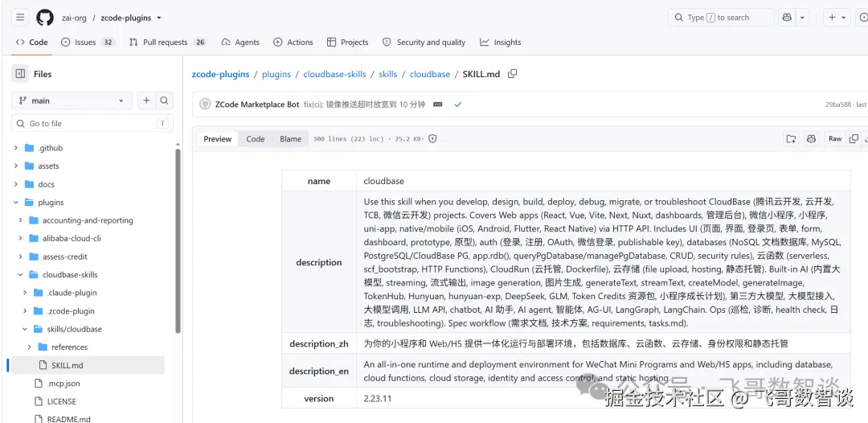Switch to Preview view

pos(218,139)
